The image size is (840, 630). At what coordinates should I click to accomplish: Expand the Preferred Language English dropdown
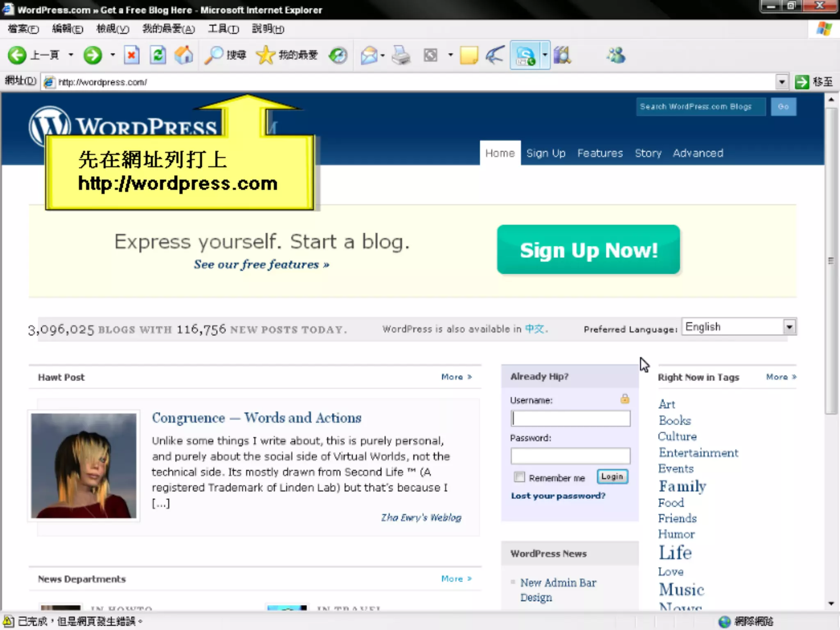coord(789,327)
